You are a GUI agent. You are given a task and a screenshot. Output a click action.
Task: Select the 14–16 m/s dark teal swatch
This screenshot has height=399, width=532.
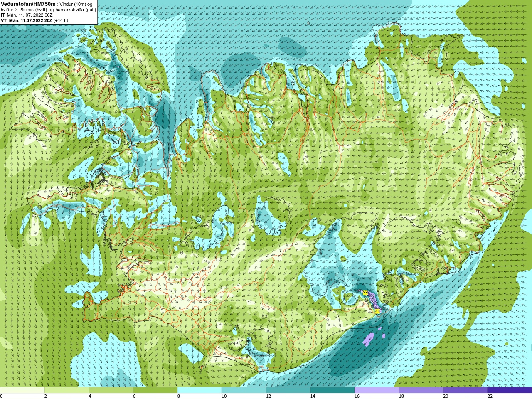332,390
